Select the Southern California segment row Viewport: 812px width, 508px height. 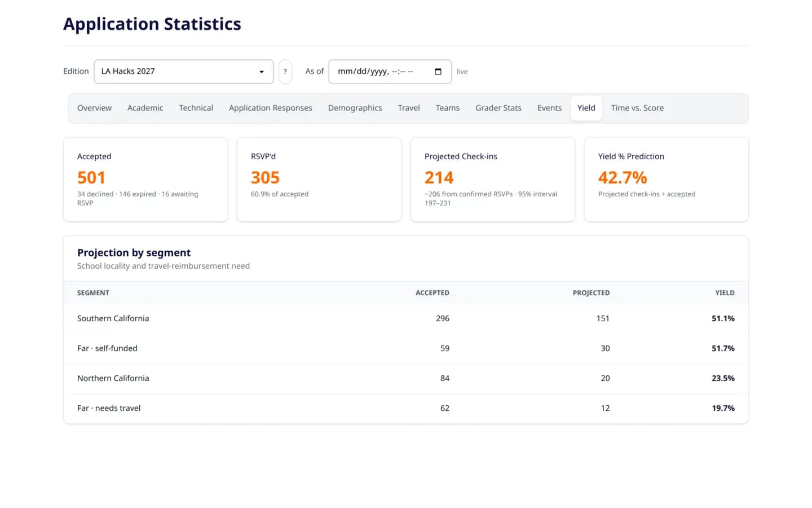[x=406, y=318]
